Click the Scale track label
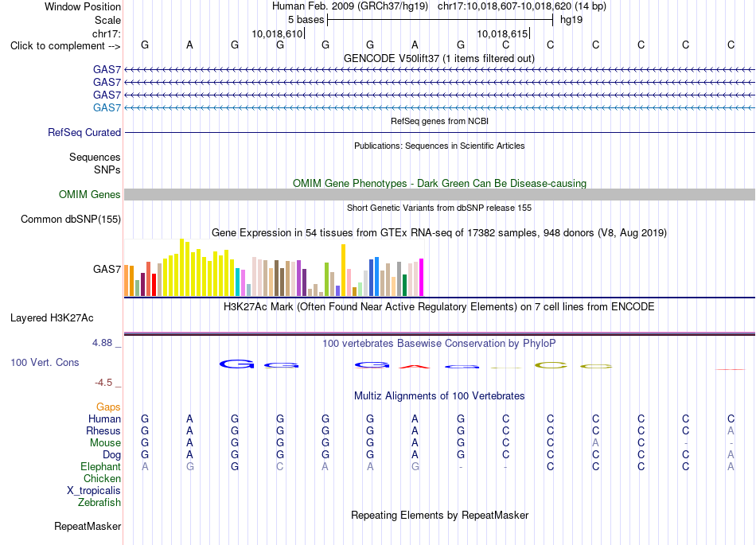The image size is (756, 545). tap(107, 20)
